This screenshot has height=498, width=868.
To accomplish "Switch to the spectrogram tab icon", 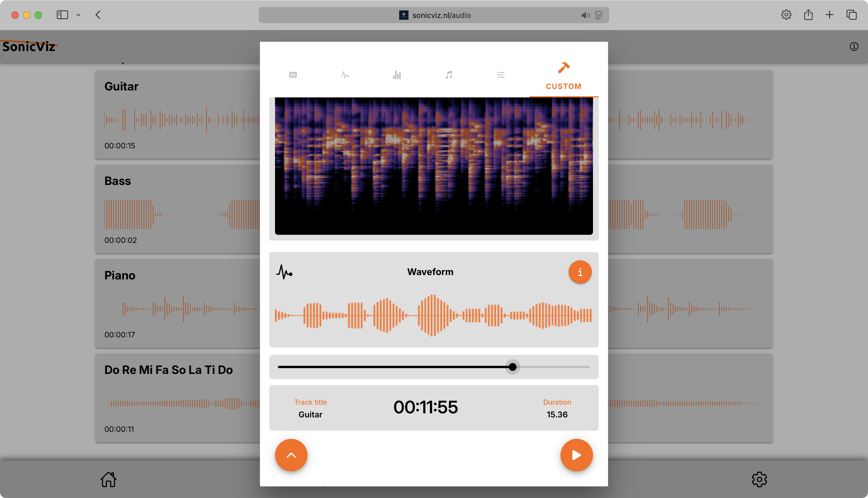I will pos(293,74).
